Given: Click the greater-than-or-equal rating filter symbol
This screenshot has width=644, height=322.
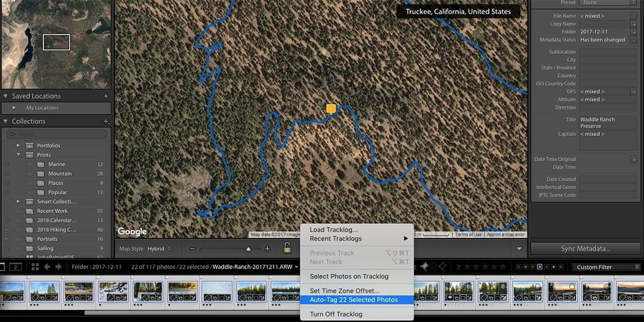Looking at the screenshot, I should 458,267.
